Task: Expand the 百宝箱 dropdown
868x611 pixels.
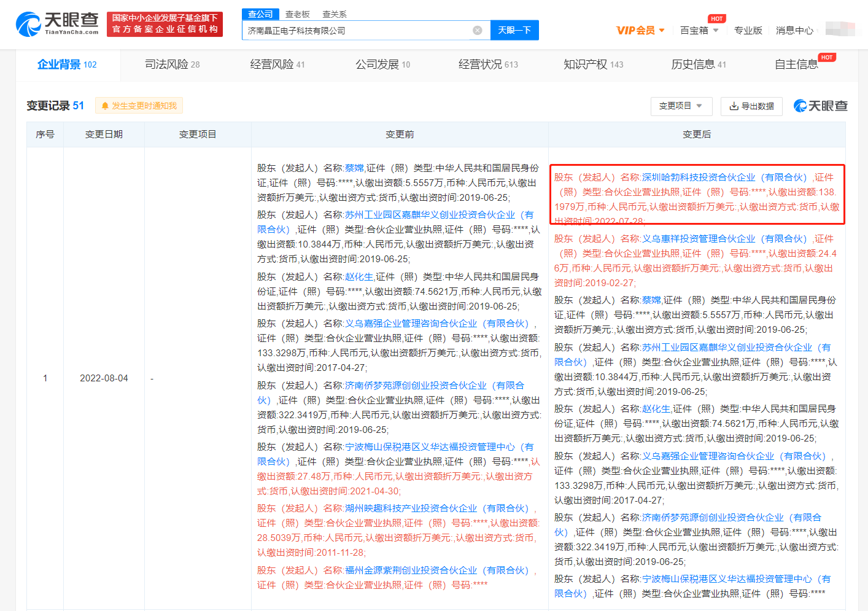Action: click(716, 30)
